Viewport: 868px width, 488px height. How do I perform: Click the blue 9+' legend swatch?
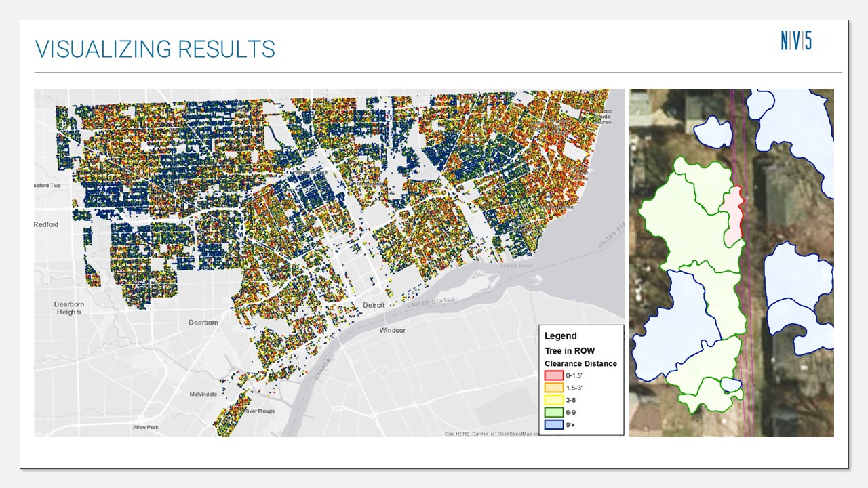pyautogui.click(x=553, y=424)
